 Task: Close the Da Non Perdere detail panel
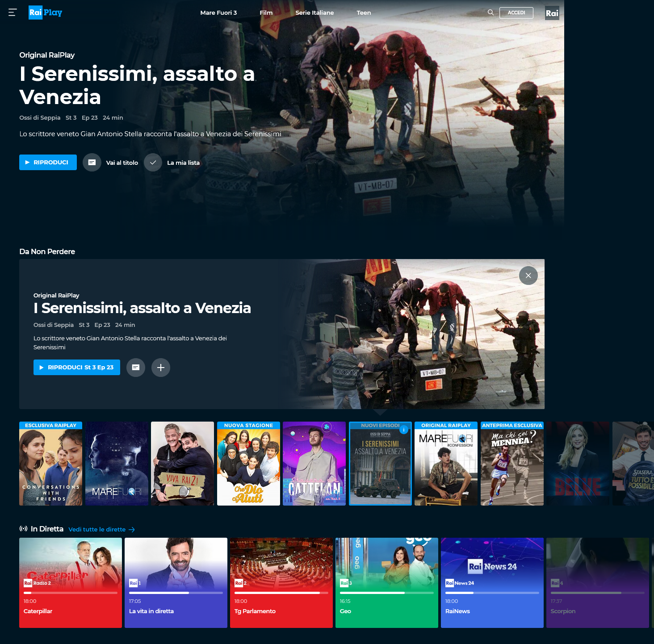click(x=528, y=276)
